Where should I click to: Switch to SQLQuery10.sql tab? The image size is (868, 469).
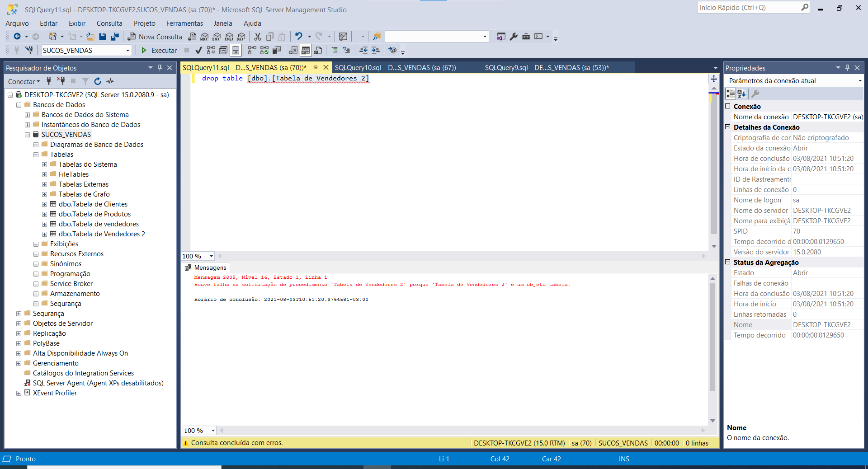395,68
